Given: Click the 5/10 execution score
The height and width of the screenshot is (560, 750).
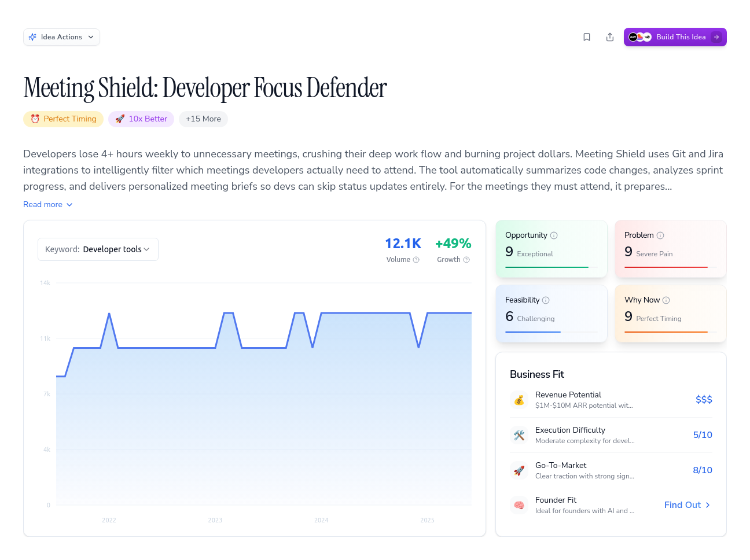Looking at the screenshot, I should [703, 435].
